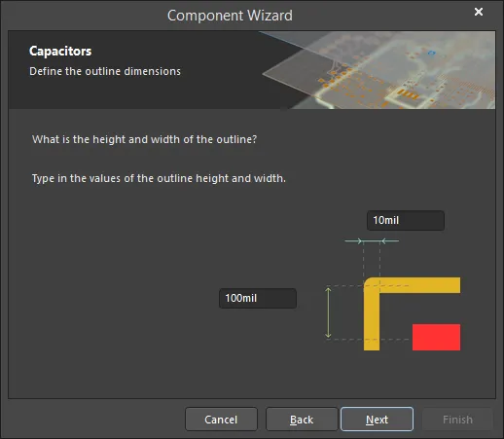This screenshot has height=439, width=504.
Task: Click the greyed-out Finish button
Action: 457,420
